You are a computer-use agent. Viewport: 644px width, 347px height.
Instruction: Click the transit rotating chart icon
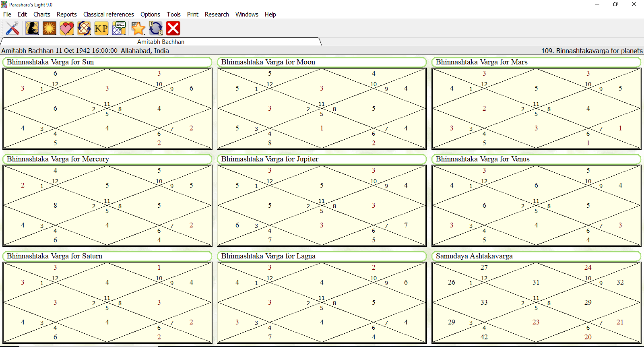[x=84, y=28]
